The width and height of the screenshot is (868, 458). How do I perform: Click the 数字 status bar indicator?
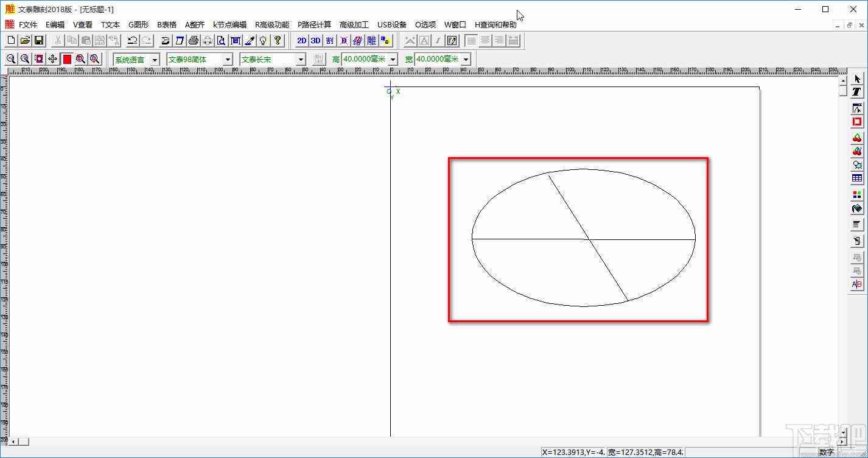[x=827, y=453]
